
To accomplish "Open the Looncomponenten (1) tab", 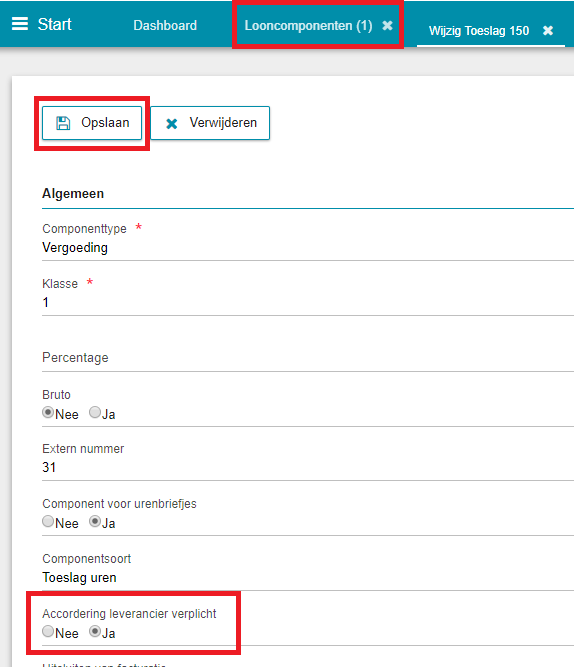I will pos(308,26).
